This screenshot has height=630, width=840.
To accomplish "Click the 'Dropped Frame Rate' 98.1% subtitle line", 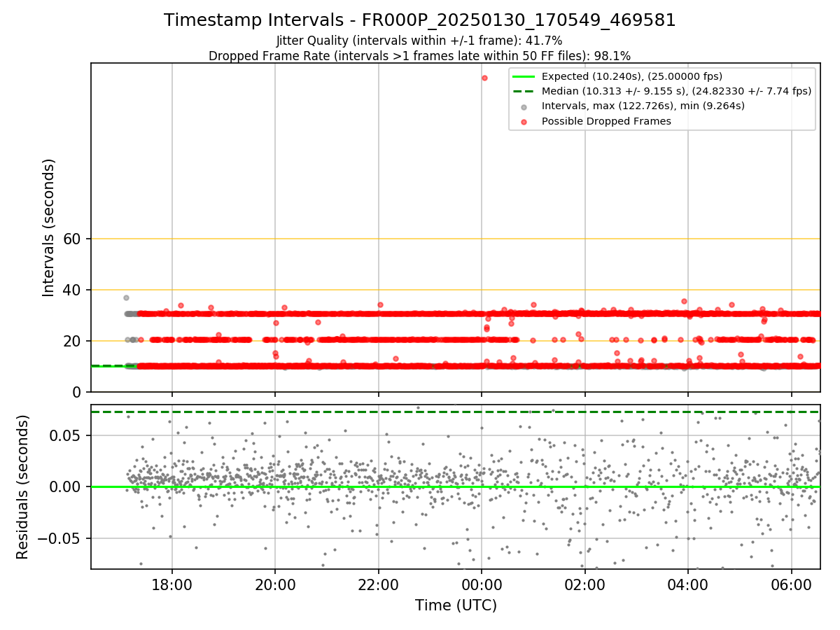I will (x=419, y=56).
